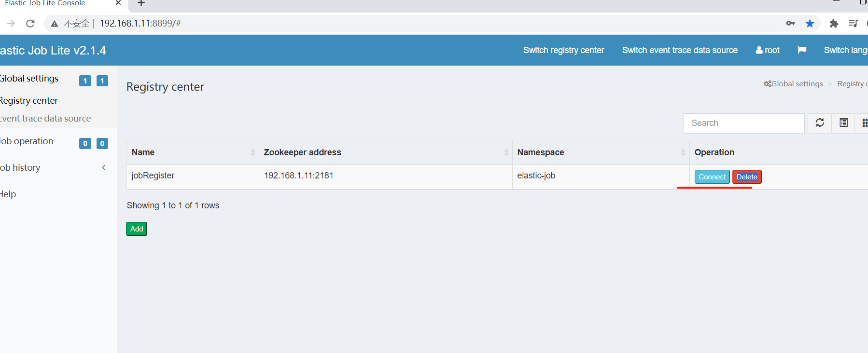Click the first blue Global settings badge
The width and height of the screenshot is (868, 353).
coord(85,81)
